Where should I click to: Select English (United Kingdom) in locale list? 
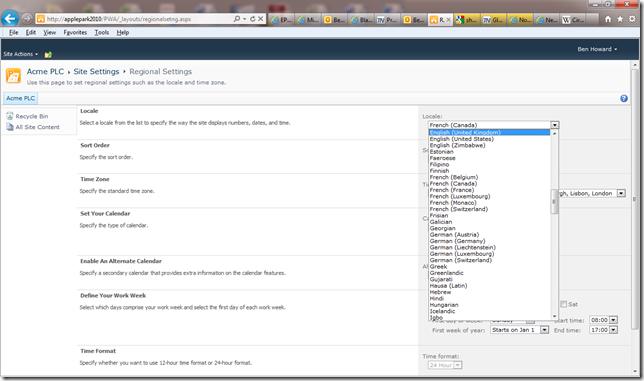pos(489,133)
